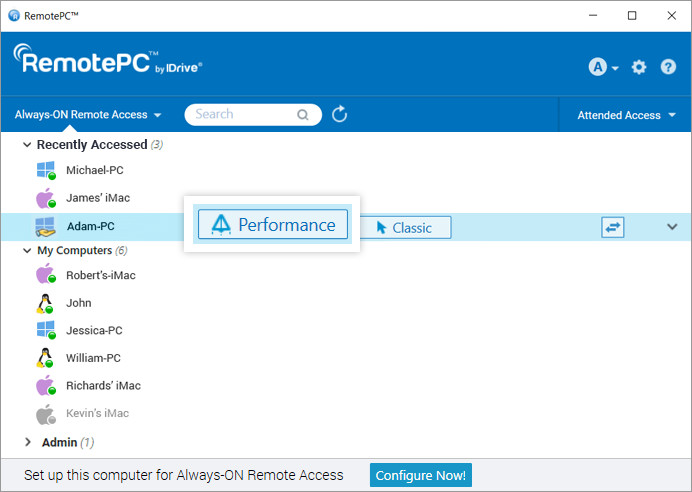Click the search magnifier icon
The width and height of the screenshot is (692, 492).
pyautogui.click(x=303, y=115)
